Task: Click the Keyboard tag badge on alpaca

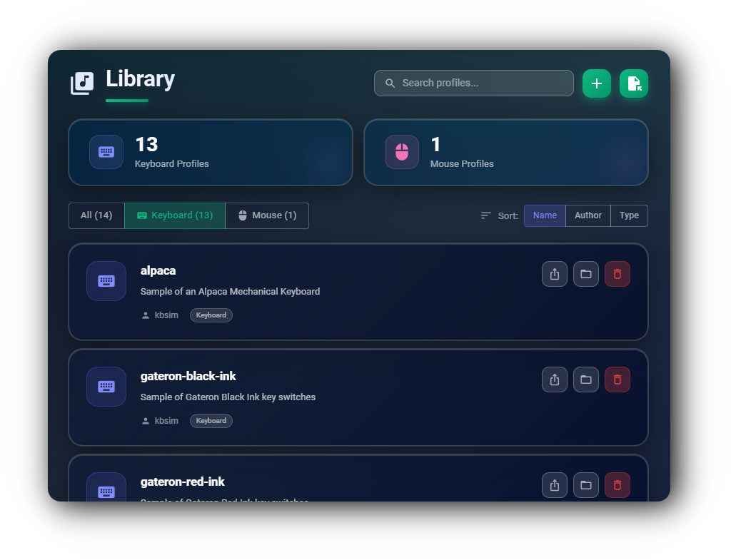Action: coord(211,315)
